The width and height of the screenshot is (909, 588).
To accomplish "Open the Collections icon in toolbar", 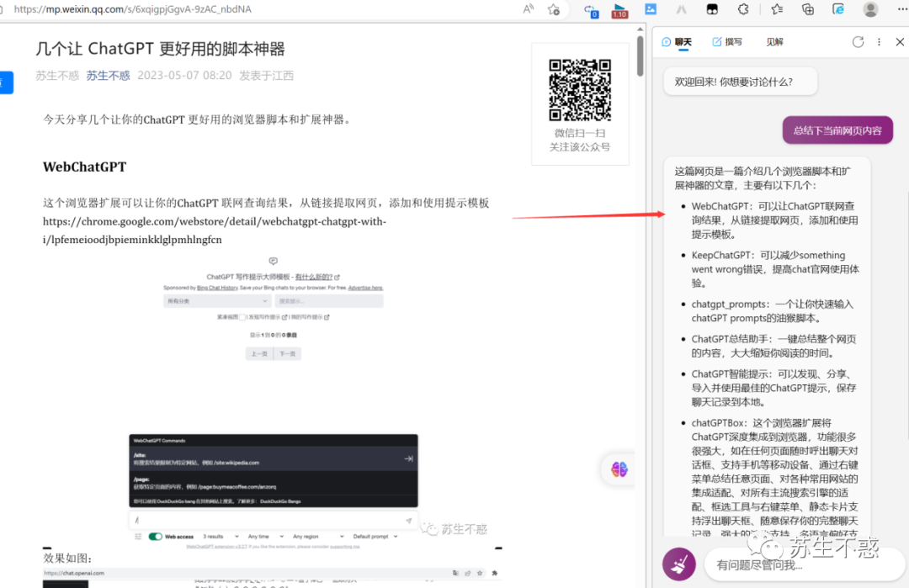I will click(x=807, y=9).
